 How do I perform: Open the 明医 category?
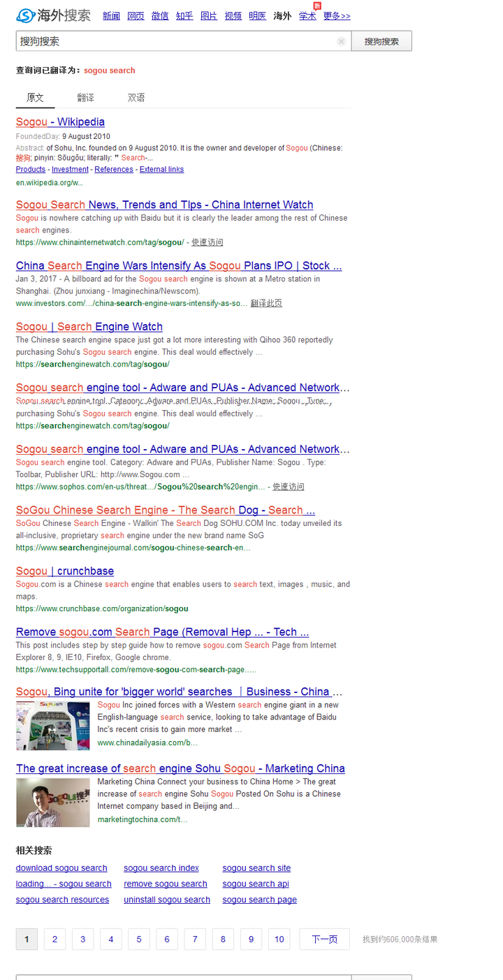pyautogui.click(x=258, y=16)
